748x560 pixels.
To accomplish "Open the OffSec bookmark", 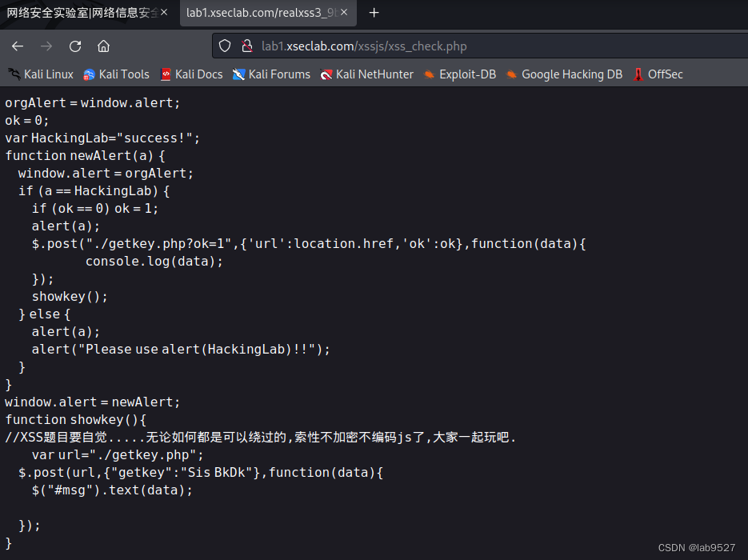I will coord(658,74).
